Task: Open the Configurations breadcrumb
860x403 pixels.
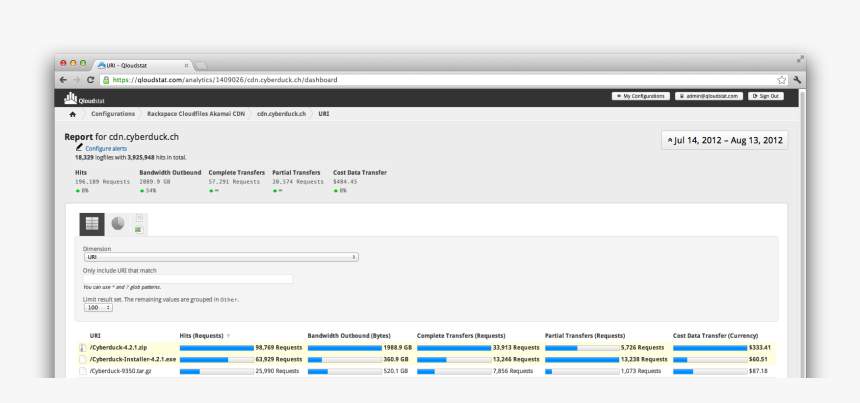Action: click(113, 114)
